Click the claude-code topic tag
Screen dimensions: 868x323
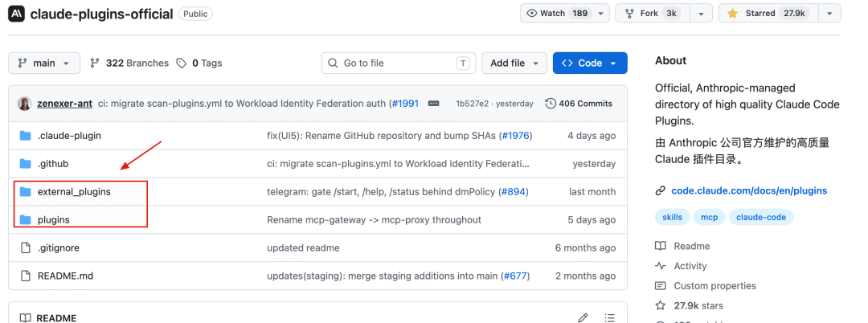click(x=761, y=218)
